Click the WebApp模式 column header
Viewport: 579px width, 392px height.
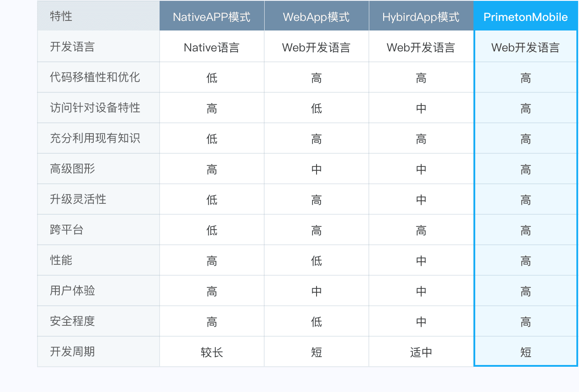316,17
